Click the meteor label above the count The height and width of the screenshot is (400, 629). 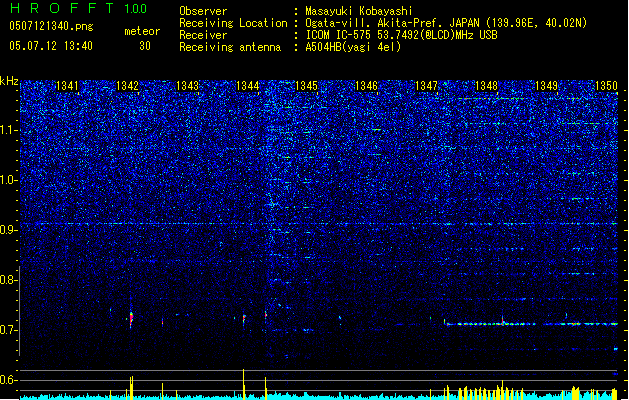pyautogui.click(x=142, y=31)
